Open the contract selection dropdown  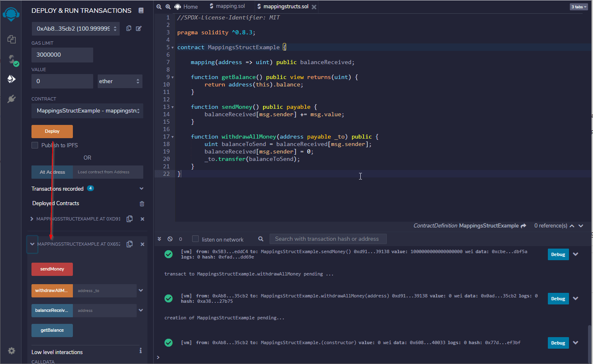pyautogui.click(x=87, y=110)
